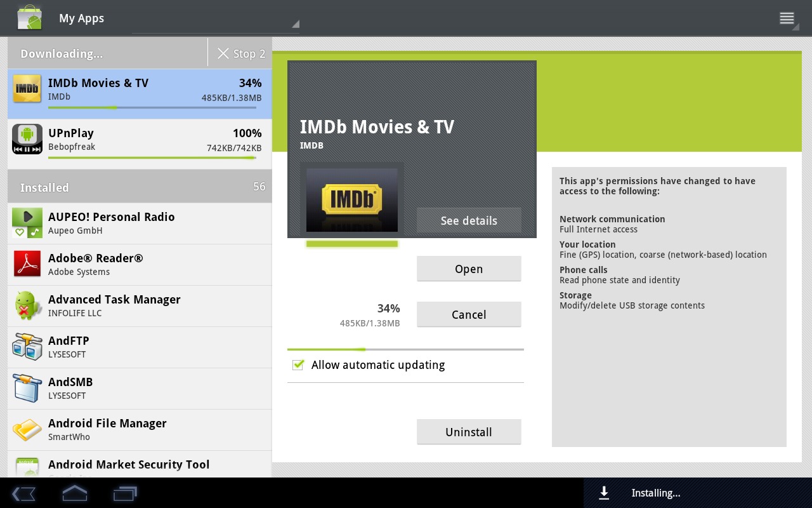
Task: Click the "Bebopfreak" developer name
Action: (x=72, y=147)
